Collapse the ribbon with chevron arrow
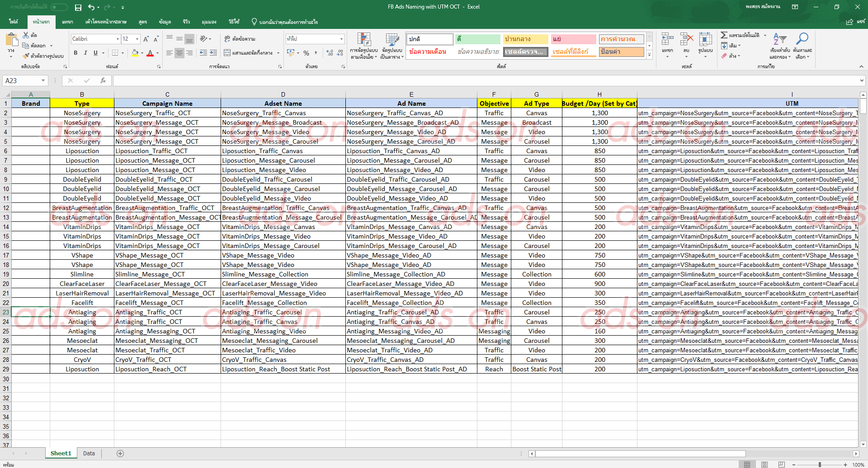The width and height of the screenshot is (868, 468). (x=861, y=66)
